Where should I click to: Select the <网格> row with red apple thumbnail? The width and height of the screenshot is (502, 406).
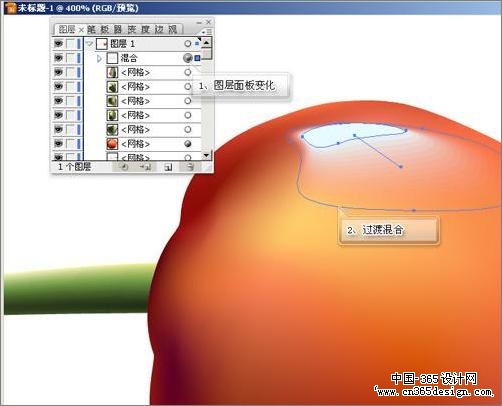pos(143,144)
